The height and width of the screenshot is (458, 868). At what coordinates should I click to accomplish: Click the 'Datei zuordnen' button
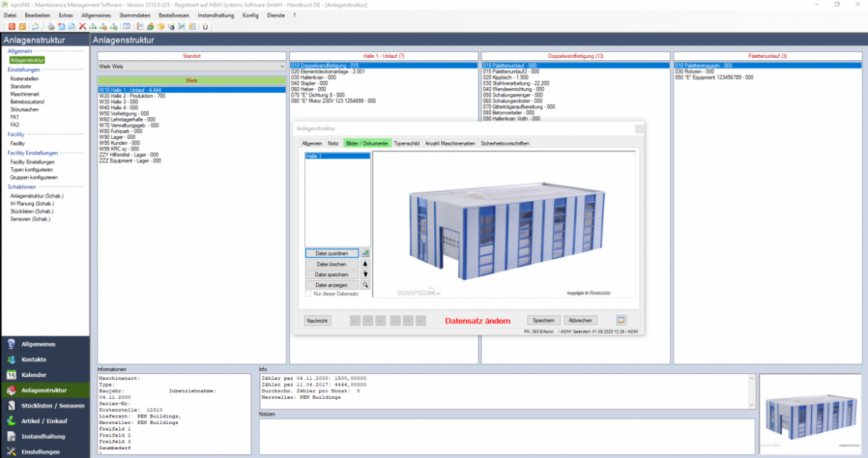[332, 253]
